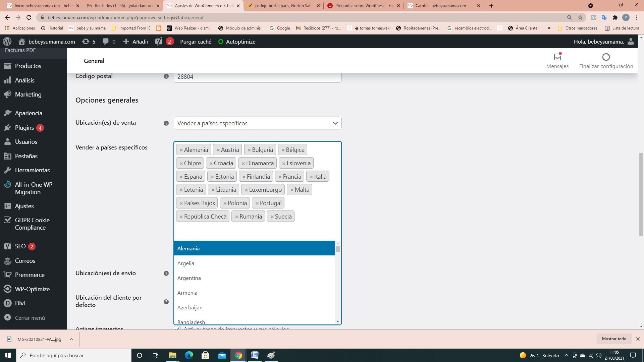This screenshot has width=644, height=362.
Task: Open the Marketing menu
Action: (x=28, y=95)
